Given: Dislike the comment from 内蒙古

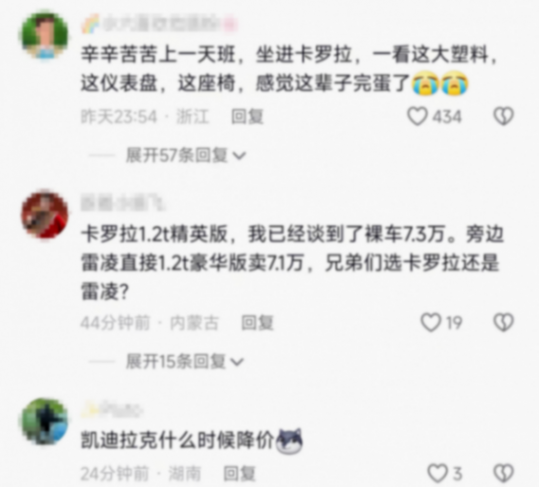Looking at the screenshot, I should (504, 322).
